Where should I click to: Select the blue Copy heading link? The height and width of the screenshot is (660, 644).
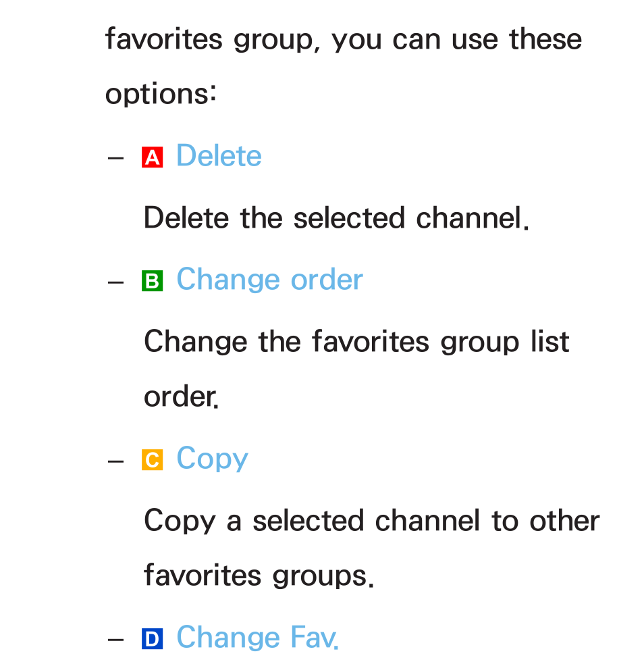point(213,459)
